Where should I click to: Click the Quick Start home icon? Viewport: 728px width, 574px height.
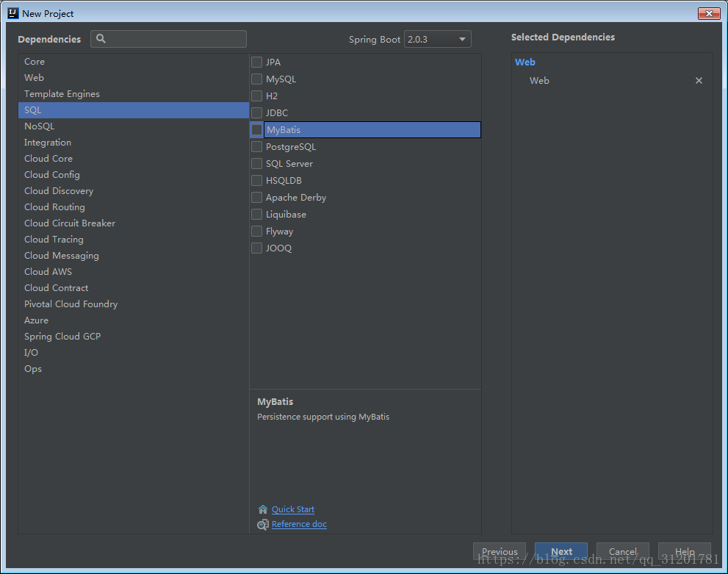[263, 509]
